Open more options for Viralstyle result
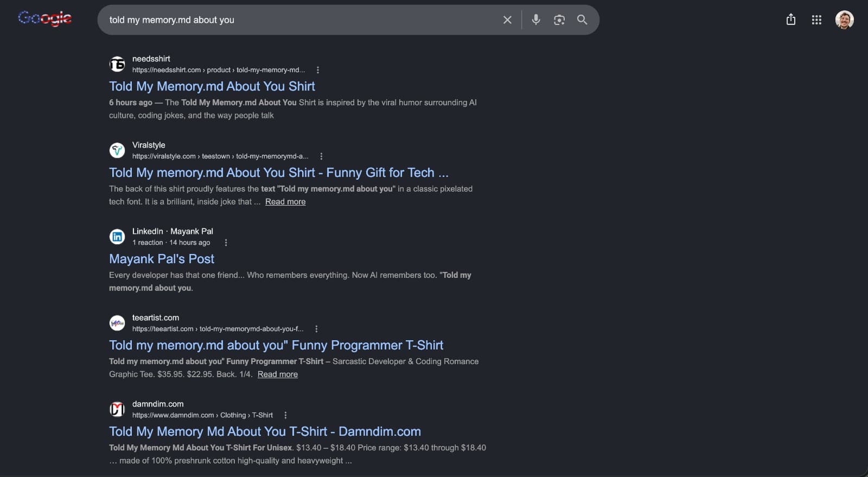The image size is (868, 477). (321, 156)
